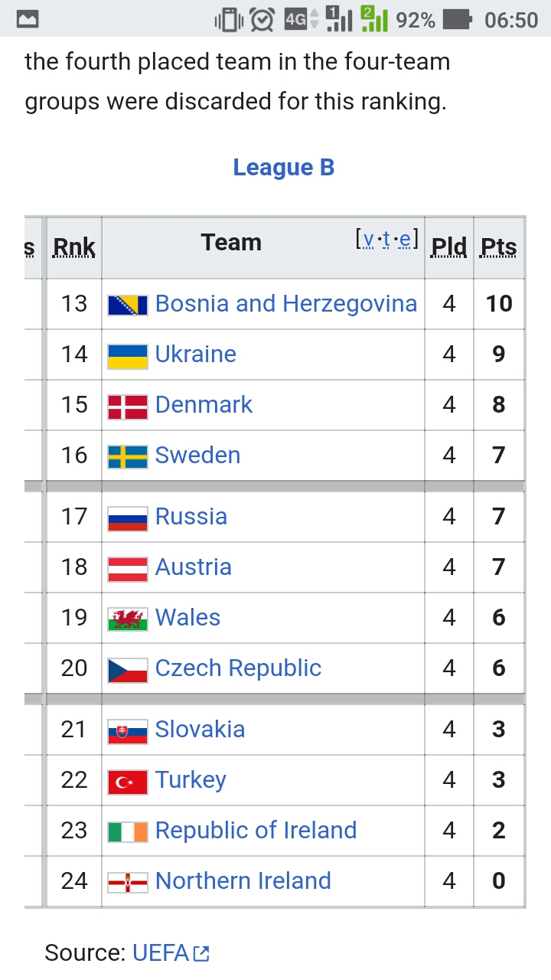This screenshot has width=551, height=980.
Task: Open the Czech Republic team link
Action: click(x=238, y=668)
